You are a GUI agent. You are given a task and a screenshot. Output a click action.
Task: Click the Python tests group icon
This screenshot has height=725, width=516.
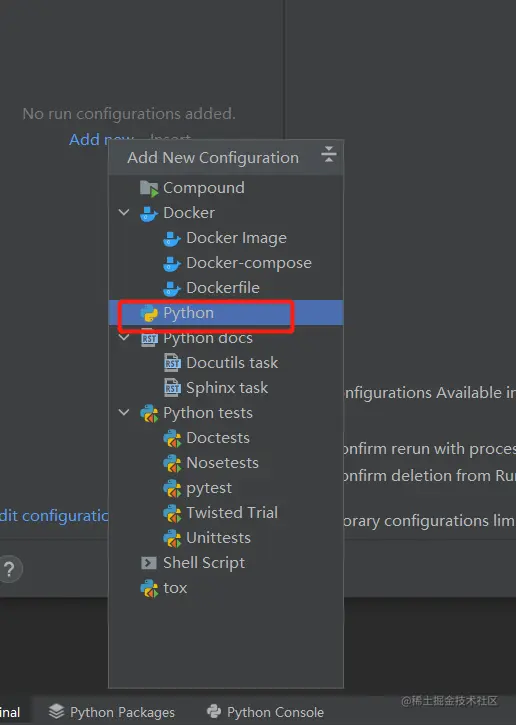pyautogui.click(x=149, y=413)
